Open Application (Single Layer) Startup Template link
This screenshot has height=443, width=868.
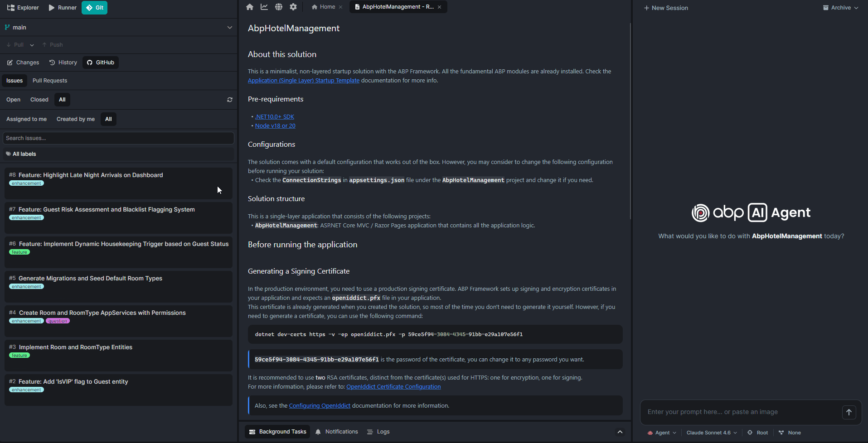coord(304,81)
